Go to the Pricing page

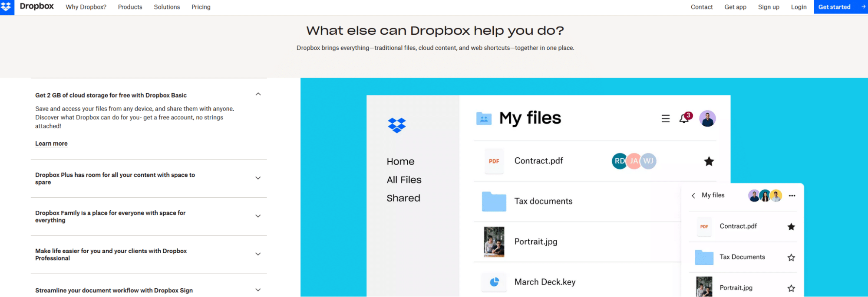[x=201, y=7]
